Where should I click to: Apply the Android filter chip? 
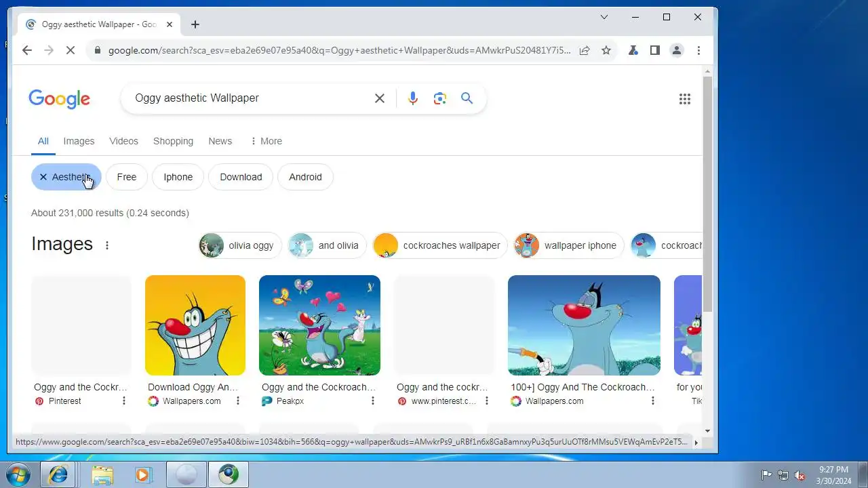click(x=305, y=177)
